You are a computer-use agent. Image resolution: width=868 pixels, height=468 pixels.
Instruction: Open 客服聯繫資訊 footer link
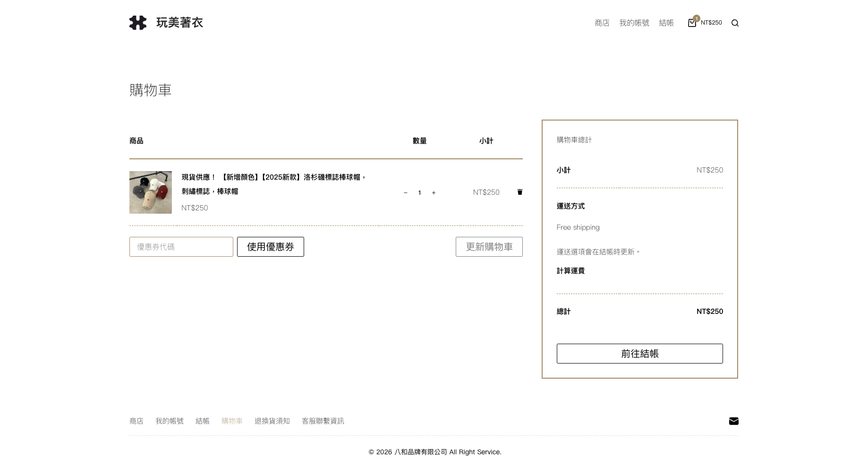323,421
